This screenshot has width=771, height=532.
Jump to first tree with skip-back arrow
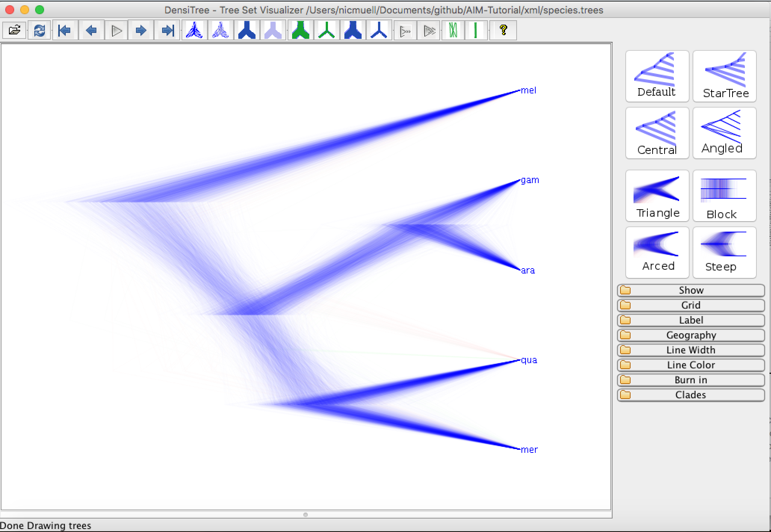coord(65,30)
